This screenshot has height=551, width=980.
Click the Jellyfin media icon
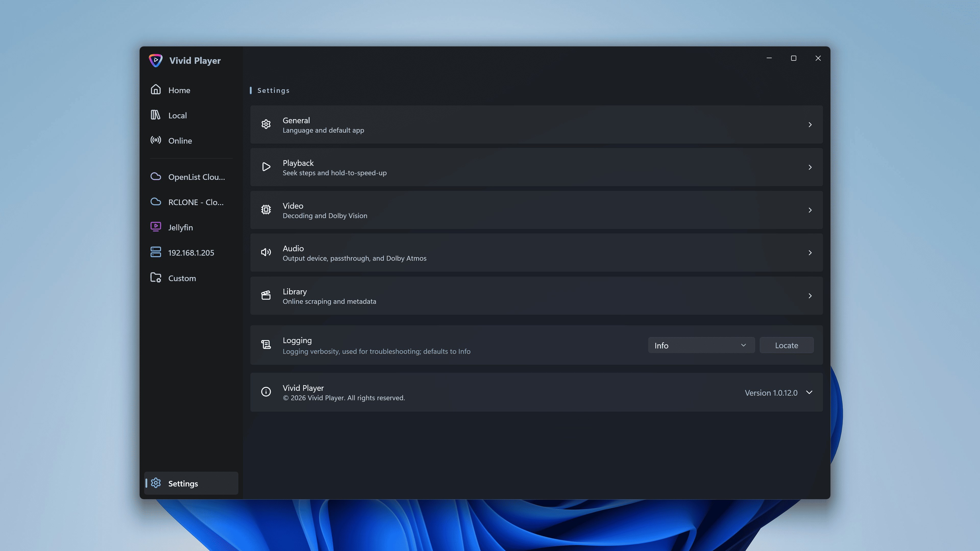156,227
